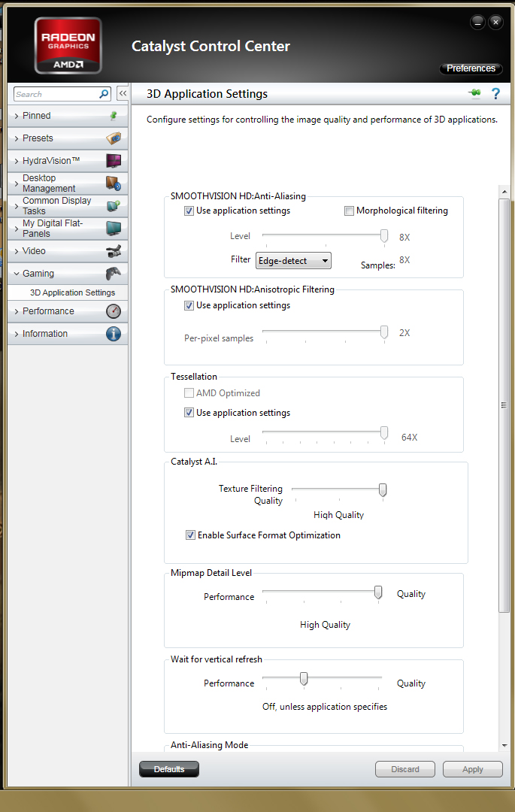Click the Discard button
515x812 pixels.
point(405,769)
